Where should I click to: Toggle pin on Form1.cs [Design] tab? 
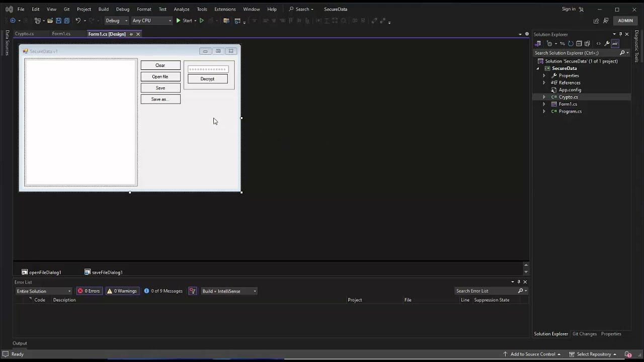[x=131, y=34]
